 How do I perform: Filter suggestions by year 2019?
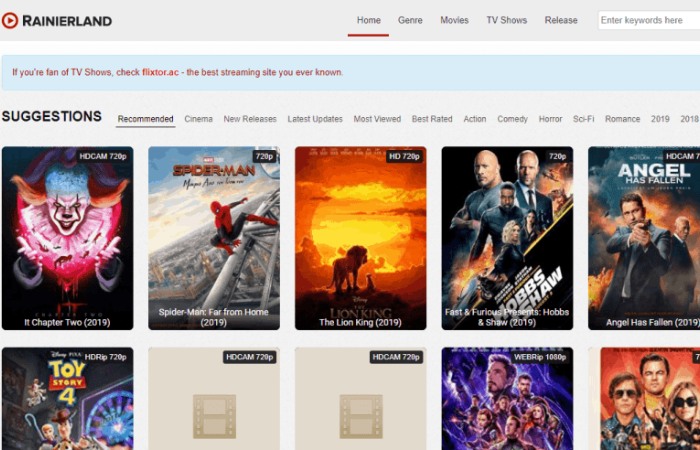pos(660,119)
